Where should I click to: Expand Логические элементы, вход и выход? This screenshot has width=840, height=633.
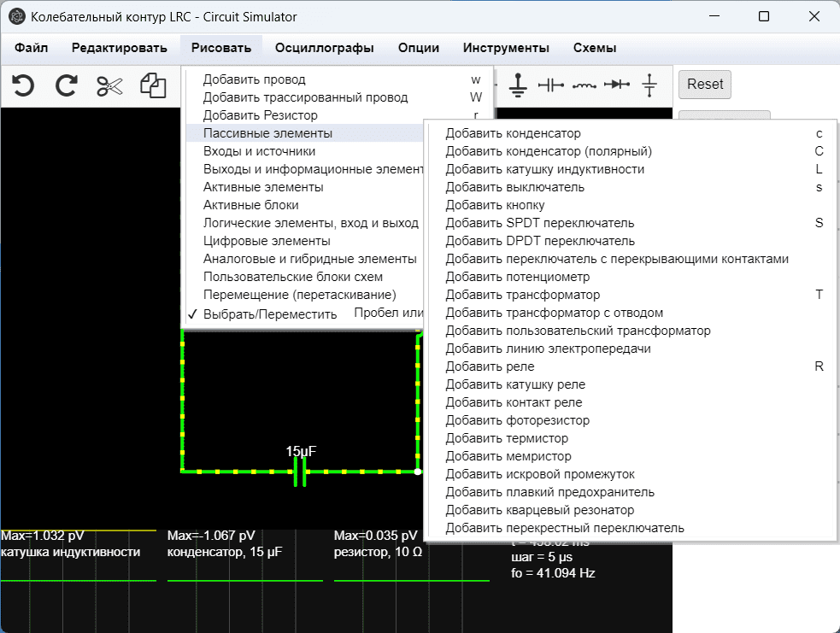305,223
